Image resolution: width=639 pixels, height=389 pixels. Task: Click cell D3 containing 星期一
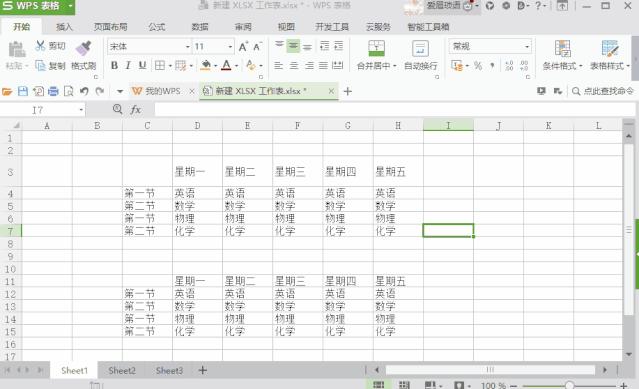(197, 171)
